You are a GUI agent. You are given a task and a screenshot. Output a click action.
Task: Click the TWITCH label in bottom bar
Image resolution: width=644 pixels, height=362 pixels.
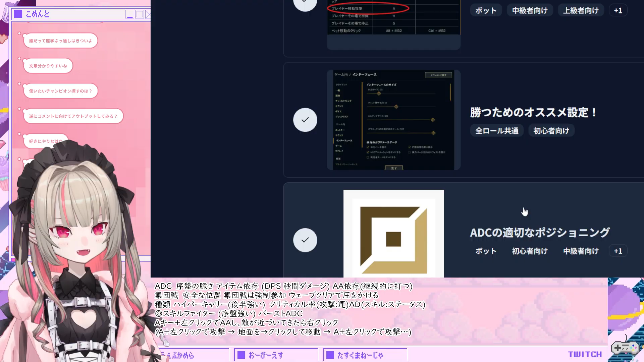(585, 354)
